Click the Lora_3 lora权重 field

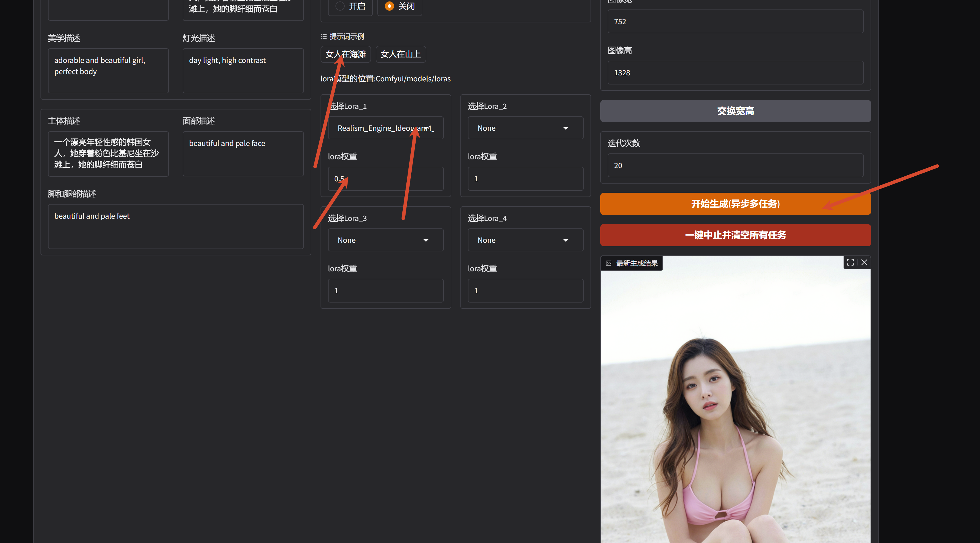(385, 291)
